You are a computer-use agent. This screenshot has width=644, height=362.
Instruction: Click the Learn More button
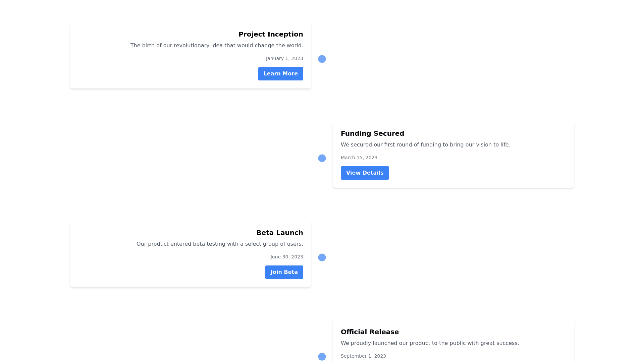tap(280, 74)
